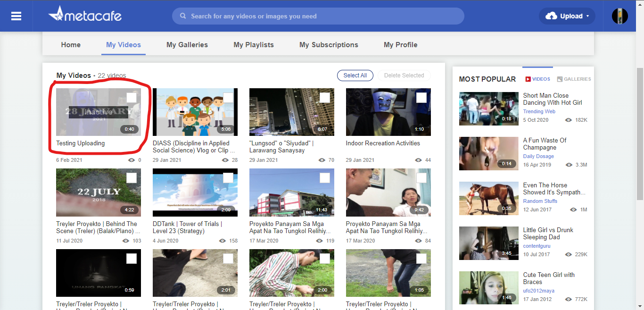Viewport: 644px width, 310px height.
Task: Click the "5 Oct 2020" date text
Action: [x=536, y=120]
